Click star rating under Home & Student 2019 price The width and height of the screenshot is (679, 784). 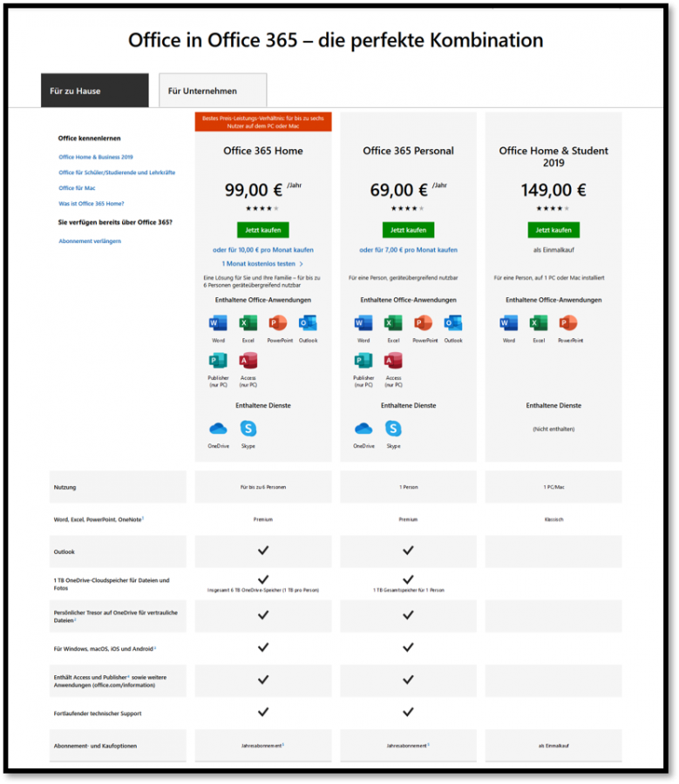point(553,208)
